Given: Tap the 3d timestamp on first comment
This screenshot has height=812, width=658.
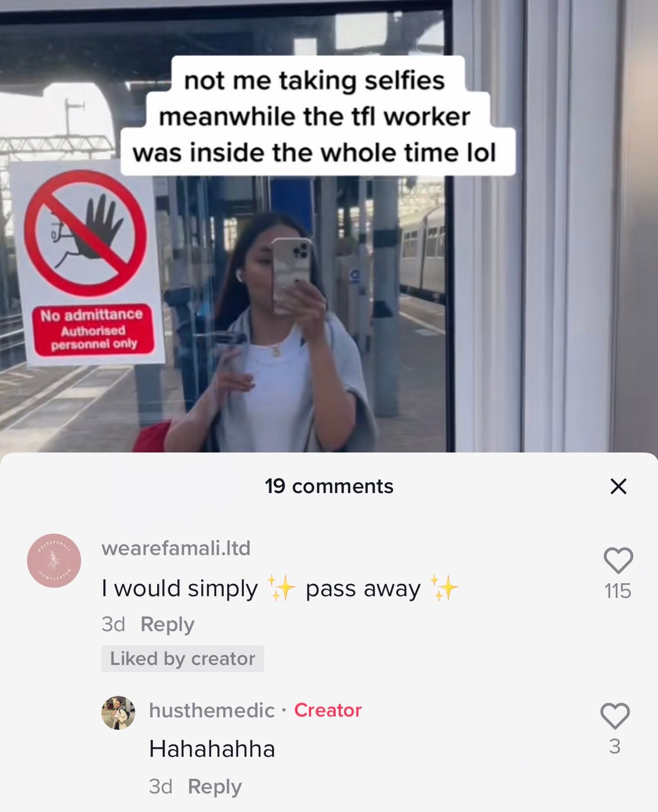Looking at the screenshot, I should pyautogui.click(x=113, y=624).
